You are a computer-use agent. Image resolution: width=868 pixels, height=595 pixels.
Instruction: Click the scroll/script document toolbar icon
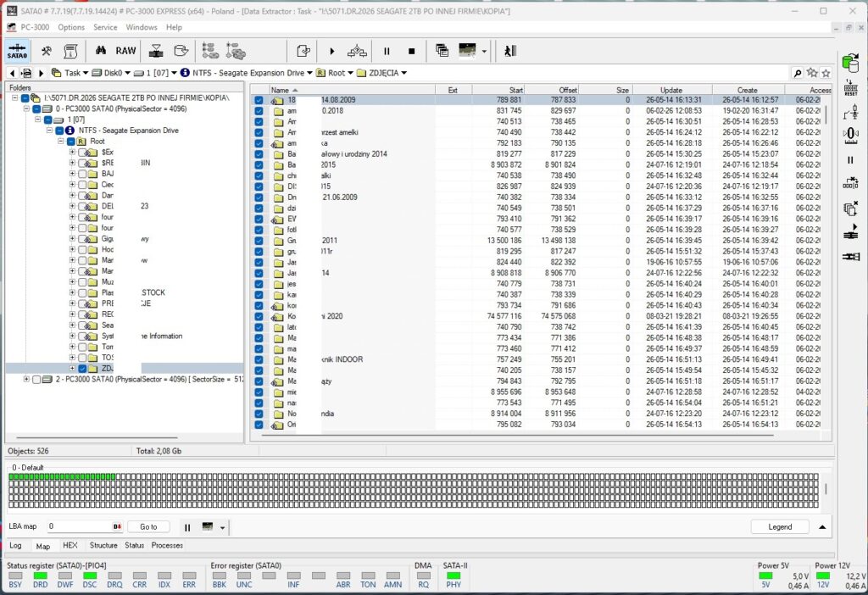70,51
